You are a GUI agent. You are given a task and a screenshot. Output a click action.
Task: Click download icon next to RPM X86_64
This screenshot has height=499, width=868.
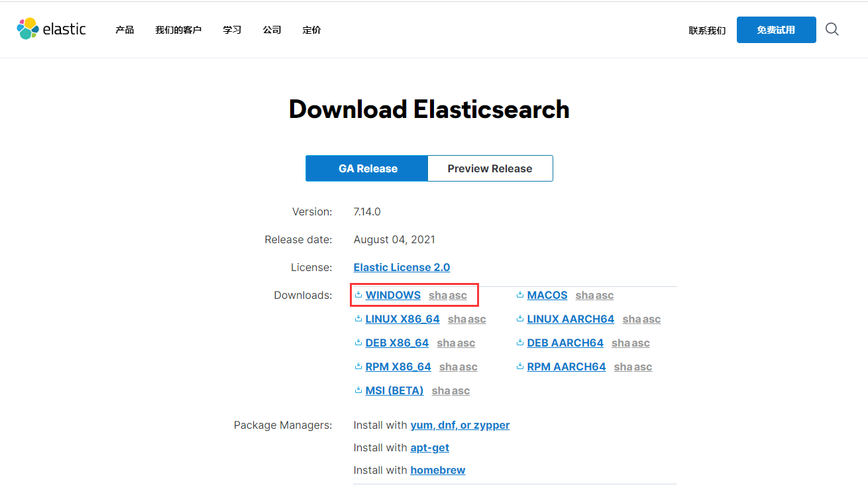(358, 366)
